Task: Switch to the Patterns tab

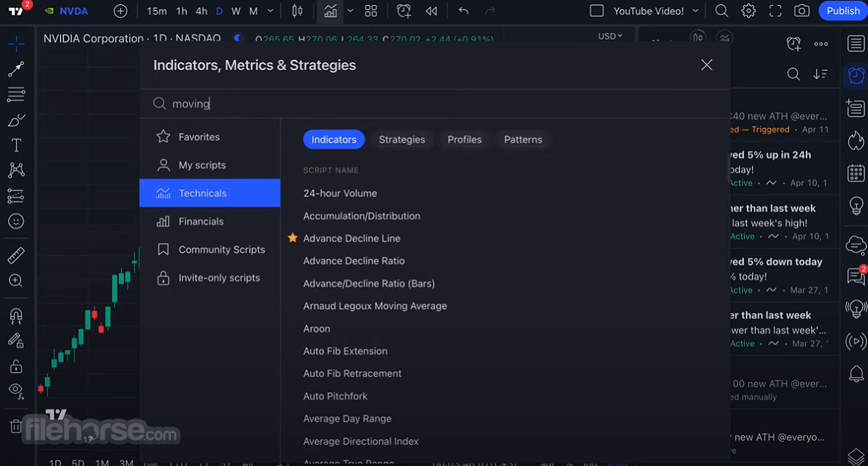Action: (x=523, y=140)
